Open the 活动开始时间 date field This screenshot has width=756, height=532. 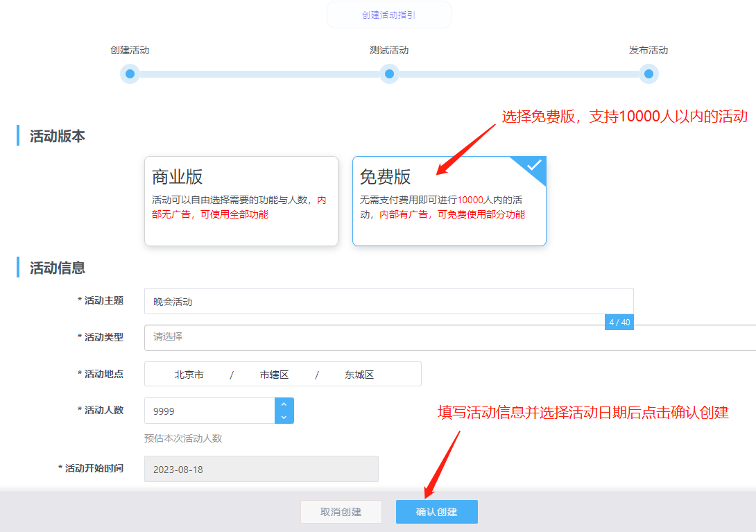click(x=261, y=469)
